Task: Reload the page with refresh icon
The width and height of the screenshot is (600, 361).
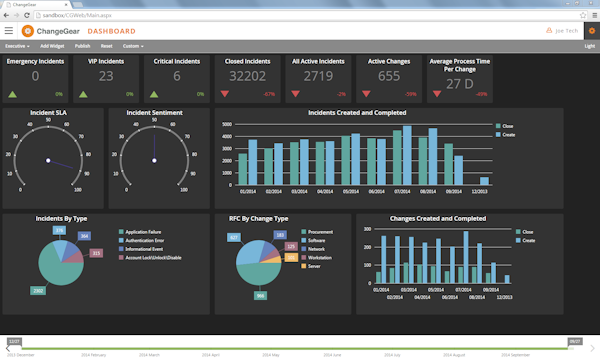Action: click(x=26, y=15)
